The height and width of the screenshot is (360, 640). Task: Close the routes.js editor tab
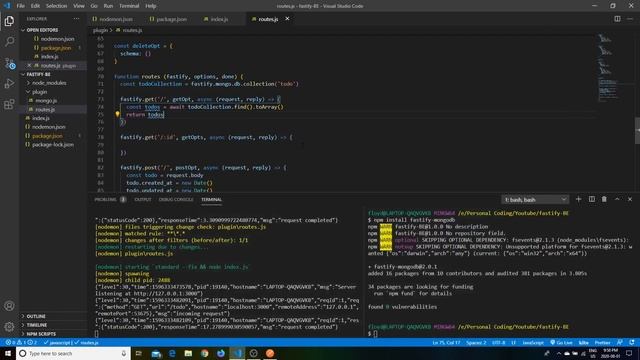(x=287, y=19)
